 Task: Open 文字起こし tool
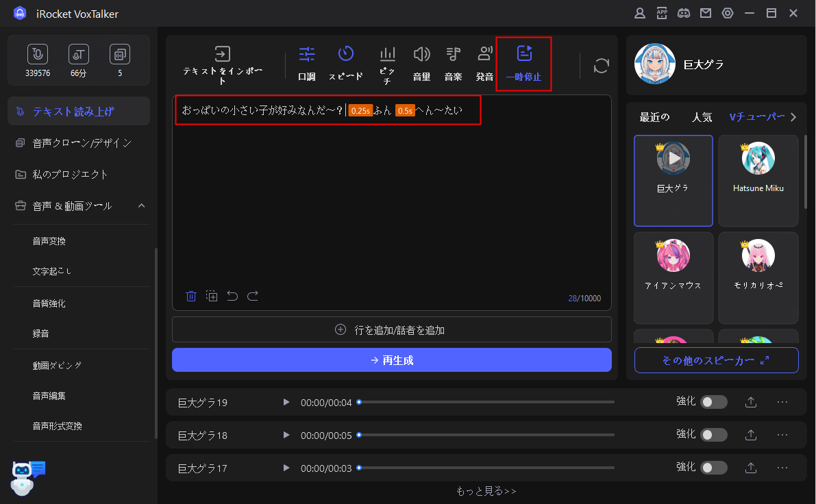pos(51,271)
